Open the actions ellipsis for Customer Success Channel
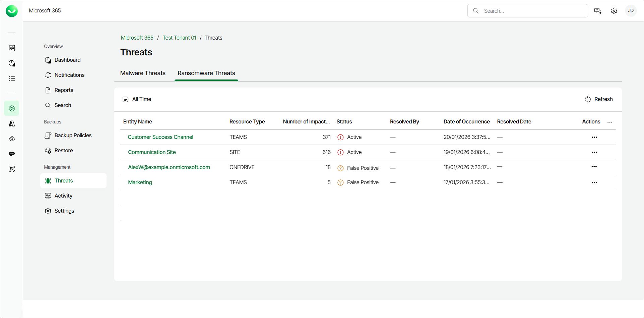644x318 pixels. (x=595, y=137)
